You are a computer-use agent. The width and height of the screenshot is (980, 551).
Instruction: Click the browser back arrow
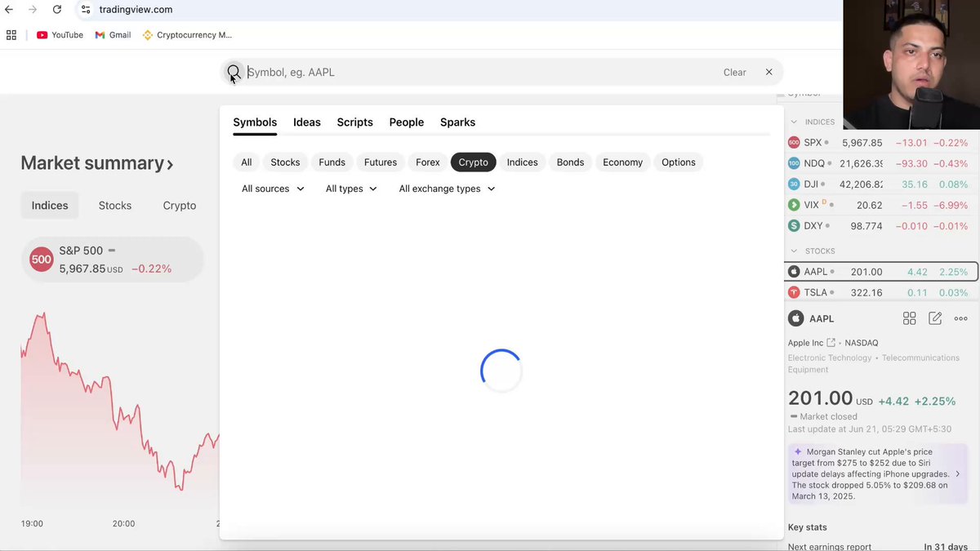(9, 10)
